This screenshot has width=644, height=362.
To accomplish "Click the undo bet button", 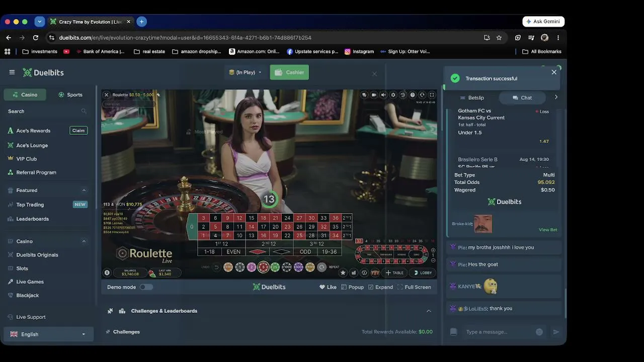I will coord(216,267).
